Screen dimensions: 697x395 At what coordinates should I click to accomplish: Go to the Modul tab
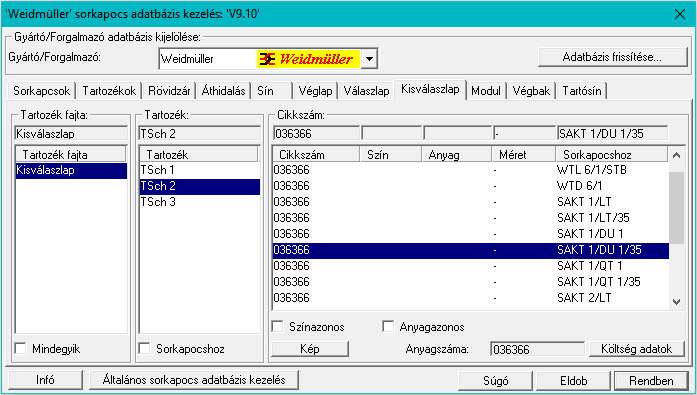486,91
